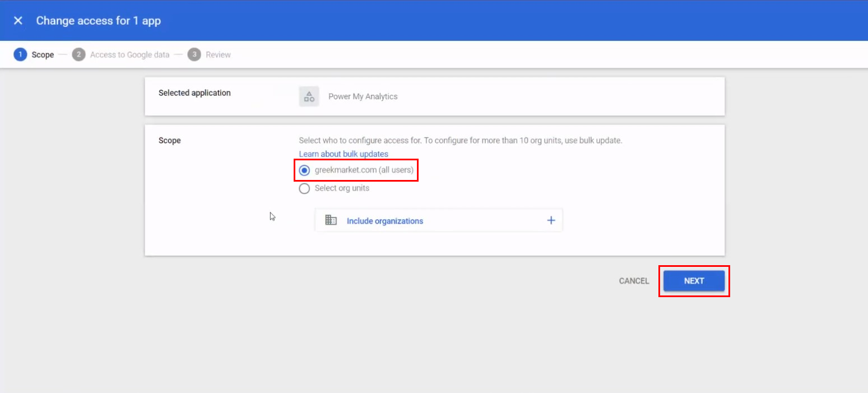
Task: Click the Power My Analytics application name
Action: click(363, 96)
